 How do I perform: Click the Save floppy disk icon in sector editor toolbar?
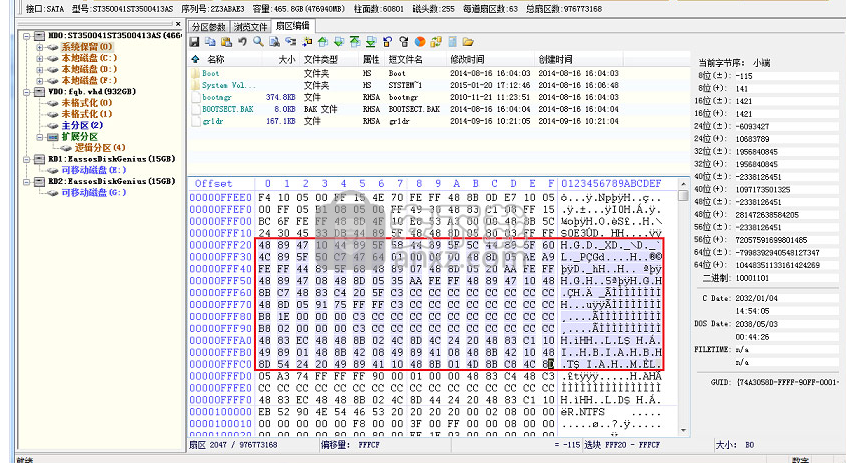click(x=194, y=42)
